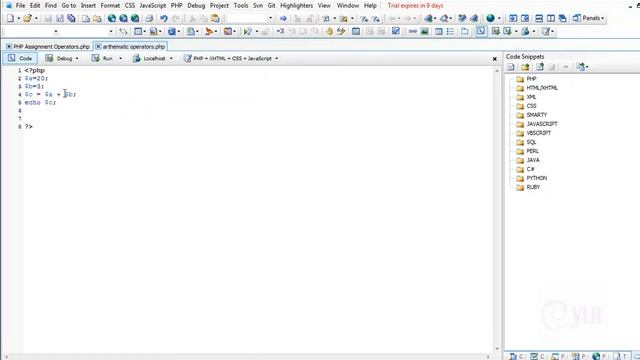Click the Undo arrow icon
Image resolution: width=640 pixels, height=360 pixels.
164,18
